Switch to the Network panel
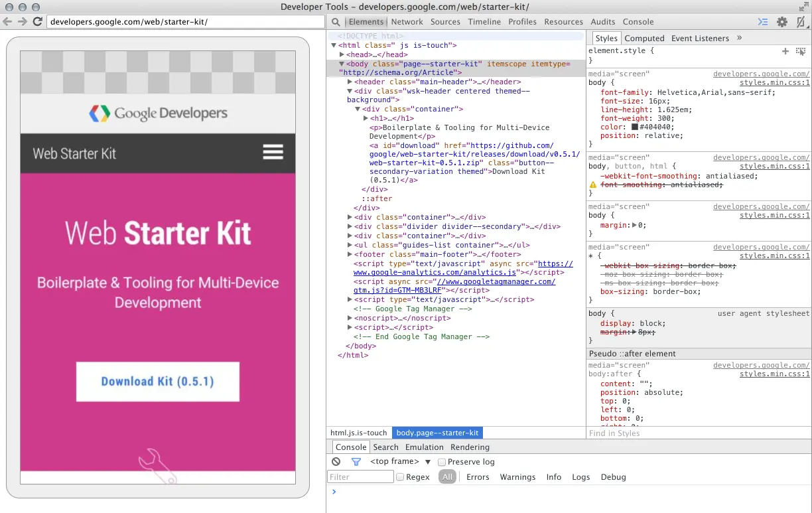812x513 pixels. (x=407, y=21)
